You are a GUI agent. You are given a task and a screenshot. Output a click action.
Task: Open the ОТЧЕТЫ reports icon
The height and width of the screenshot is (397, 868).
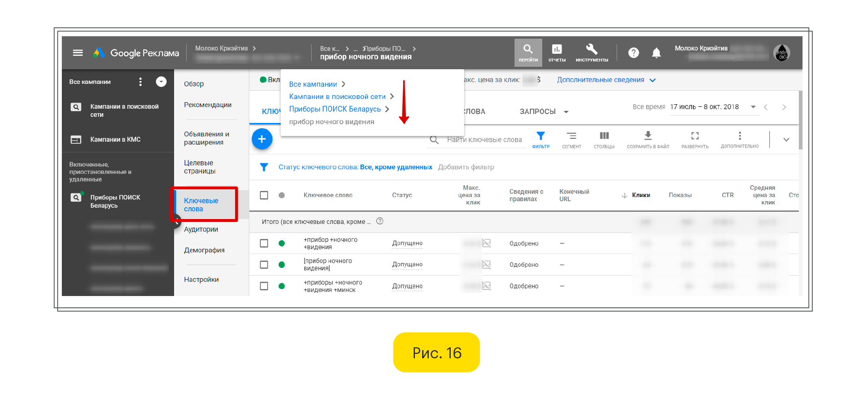[x=556, y=53]
